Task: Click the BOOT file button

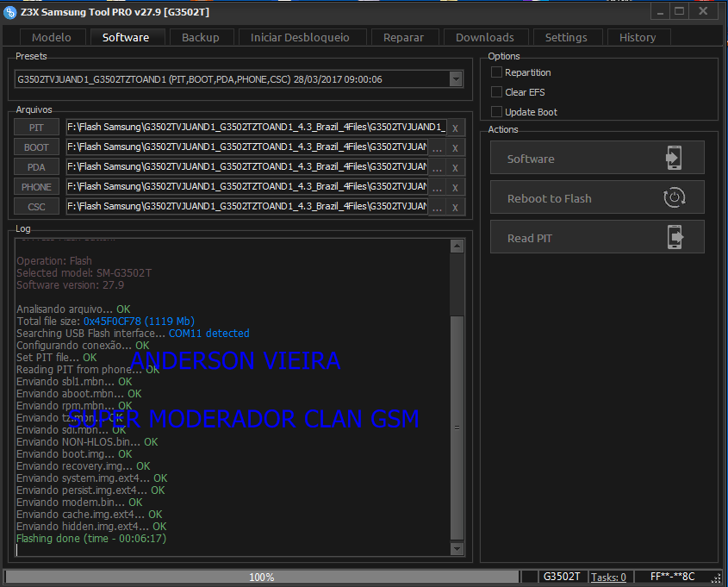Action: (x=36, y=147)
